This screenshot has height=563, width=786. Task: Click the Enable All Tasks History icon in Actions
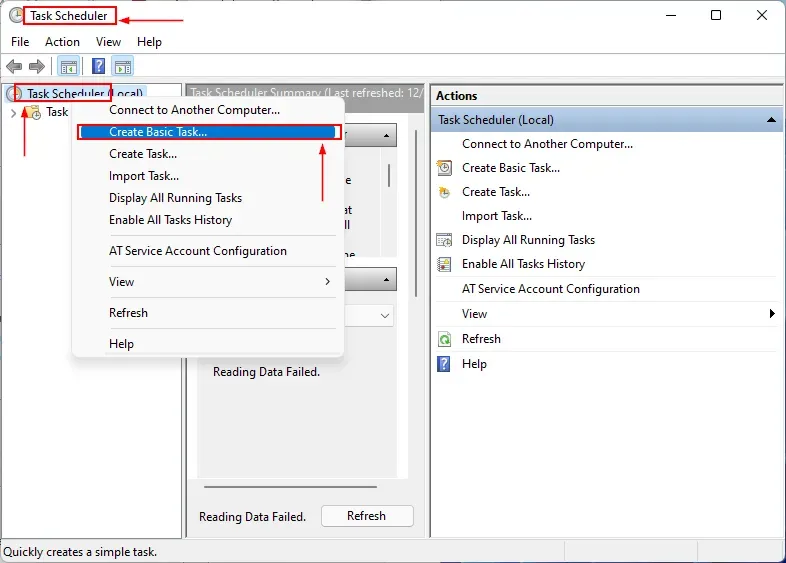(x=445, y=264)
